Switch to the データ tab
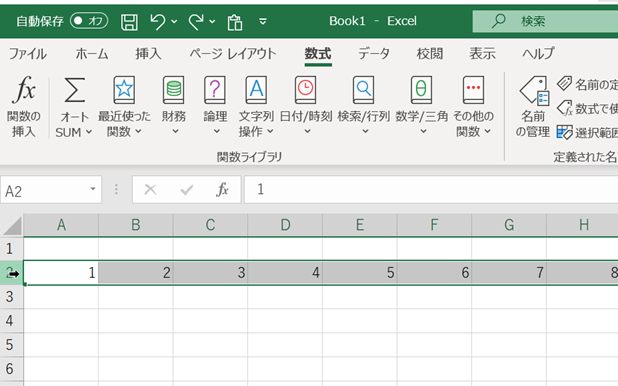This screenshot has height=386, width=618. click(374, 54)
